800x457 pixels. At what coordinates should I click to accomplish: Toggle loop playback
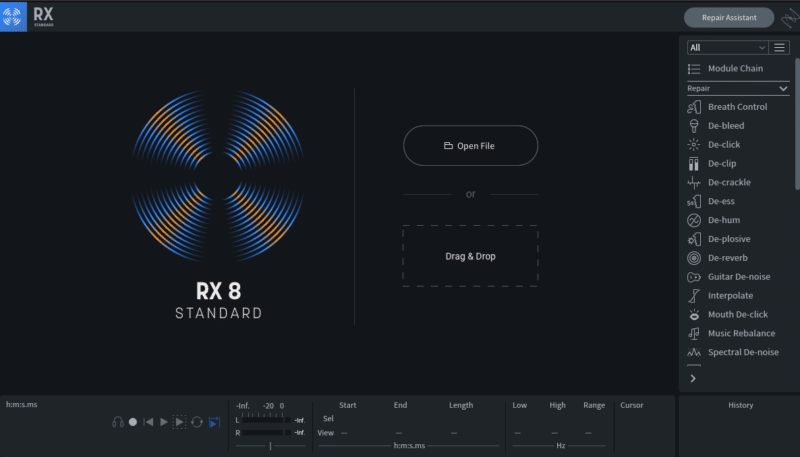[197, 422]
